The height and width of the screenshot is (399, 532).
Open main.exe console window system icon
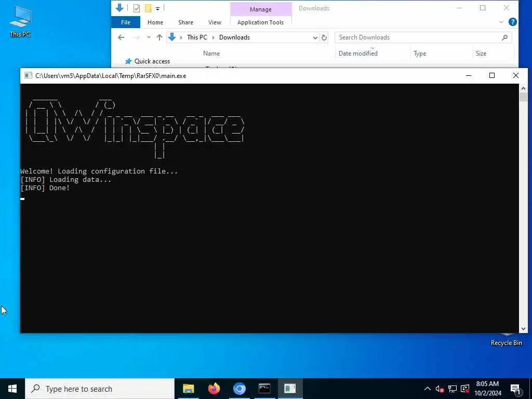pyautogui.click(x=29, y=75)
